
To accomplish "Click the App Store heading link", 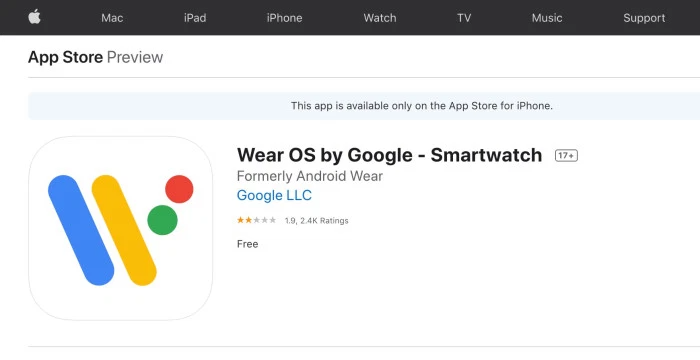I will click(65, 57).
